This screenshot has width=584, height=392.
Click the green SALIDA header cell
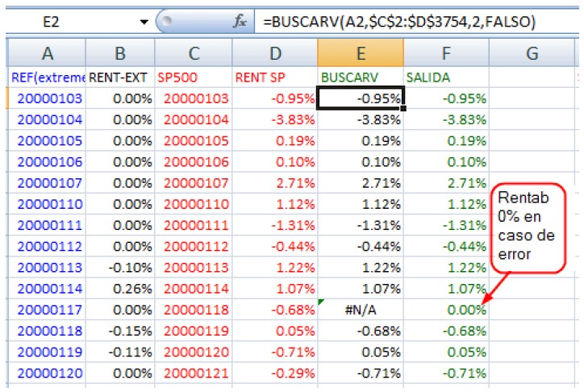coord(446,77)
